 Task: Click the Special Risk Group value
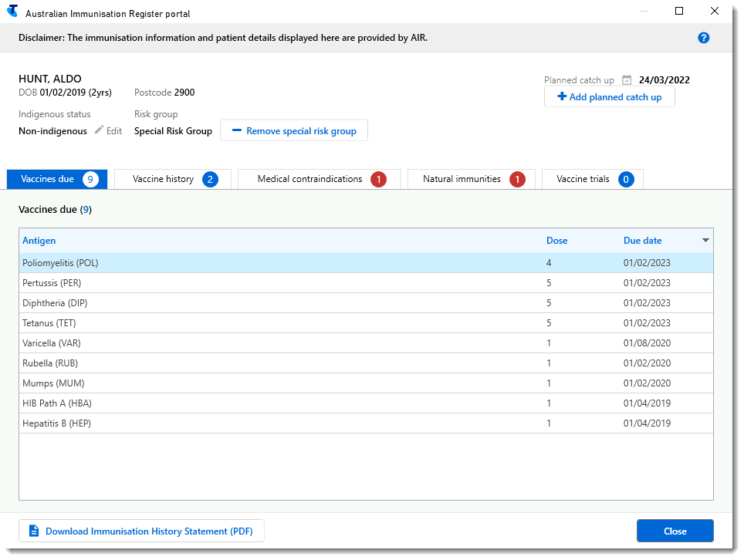(x=173, y=131)
